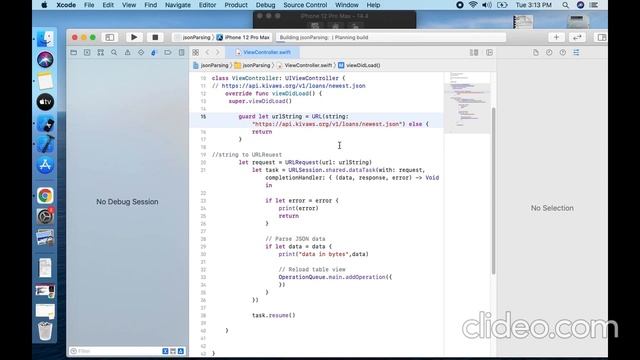Open the Wi-Fi status menu

pos(473,5)
